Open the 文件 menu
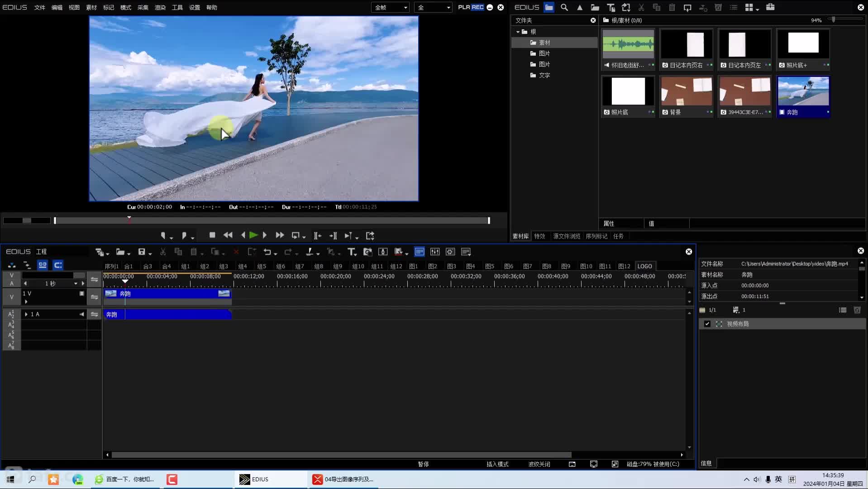 click(40, 7)
